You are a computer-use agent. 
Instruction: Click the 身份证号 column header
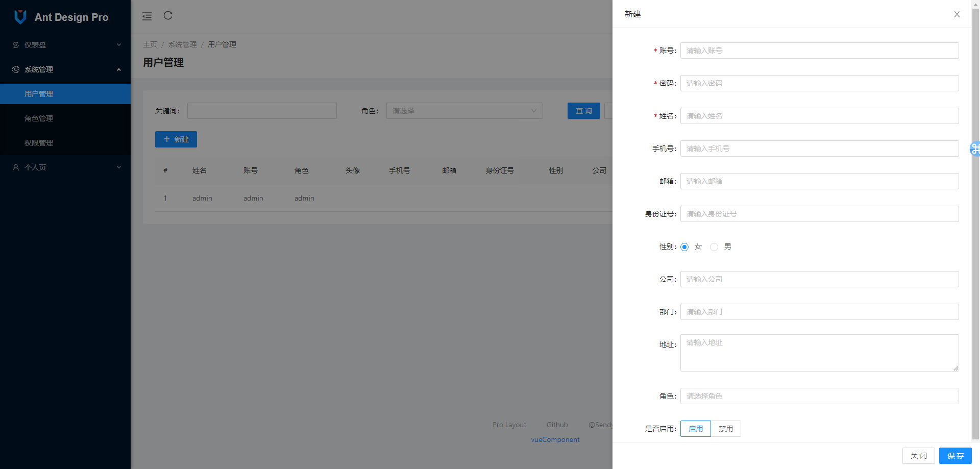(500, 170)
